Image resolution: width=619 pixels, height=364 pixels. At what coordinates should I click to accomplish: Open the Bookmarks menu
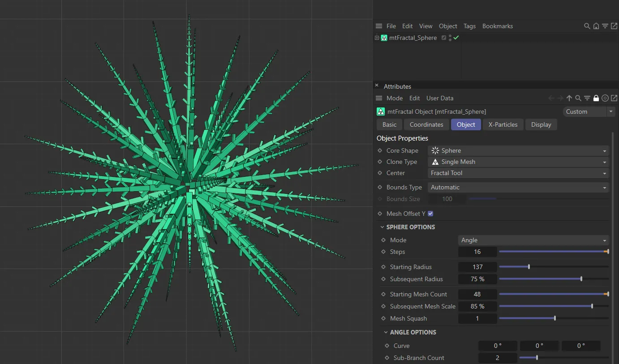pos(497,26)
